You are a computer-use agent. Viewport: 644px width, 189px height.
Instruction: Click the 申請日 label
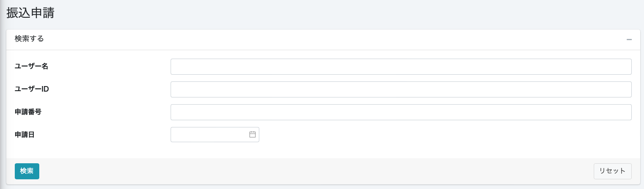click(24, 135)
